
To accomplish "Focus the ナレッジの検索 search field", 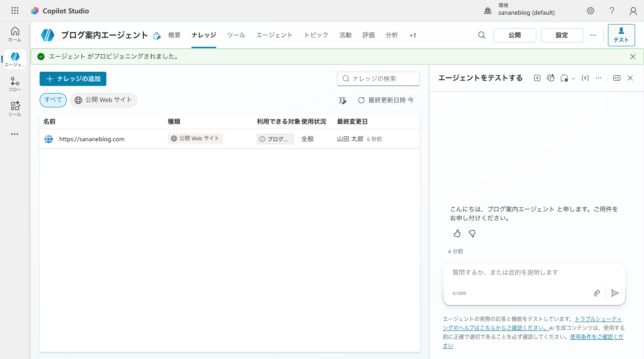I will [x=378, y=79].
